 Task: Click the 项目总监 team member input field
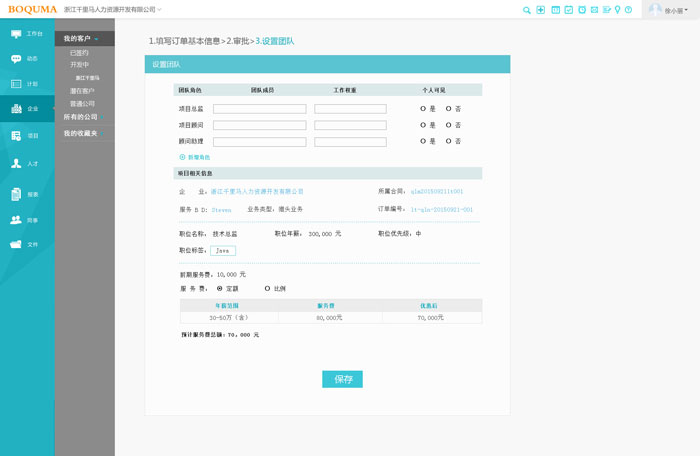pyautogui.click(x=259, y=109)
